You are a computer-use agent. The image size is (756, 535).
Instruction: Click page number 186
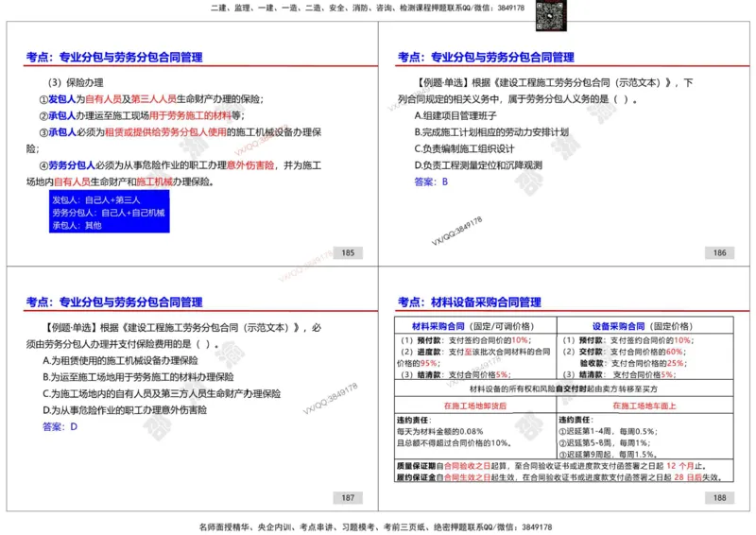click(x=720, y=252)
